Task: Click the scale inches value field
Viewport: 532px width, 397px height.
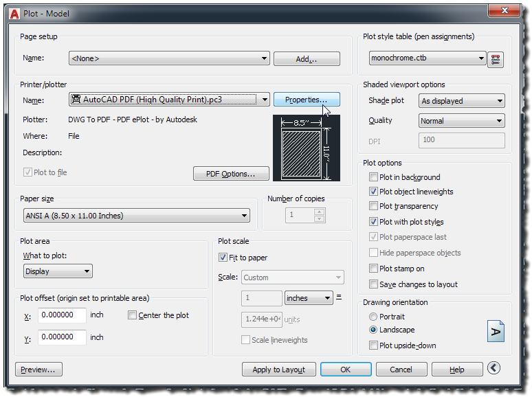Action: coord(262,298)
